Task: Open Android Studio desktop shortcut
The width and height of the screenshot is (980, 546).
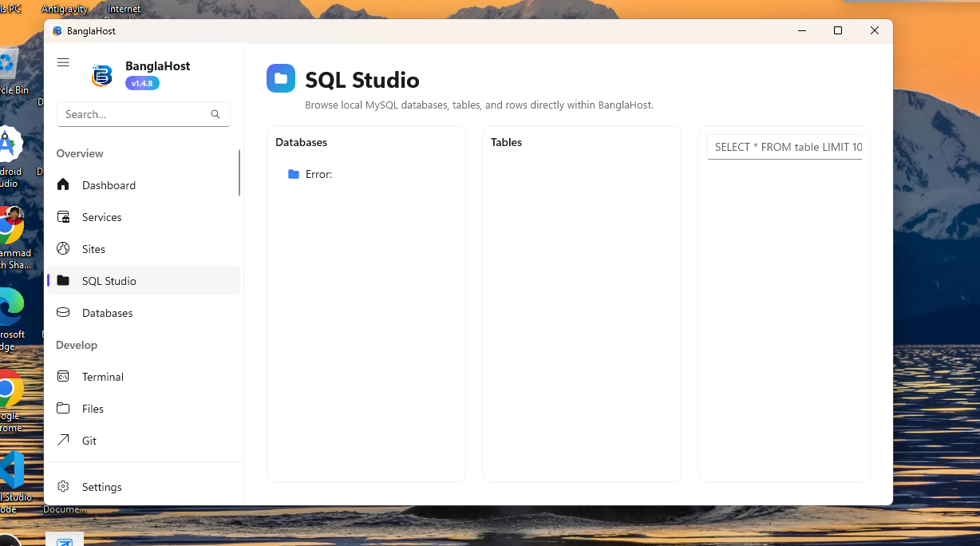Action: tap(10, 156)
